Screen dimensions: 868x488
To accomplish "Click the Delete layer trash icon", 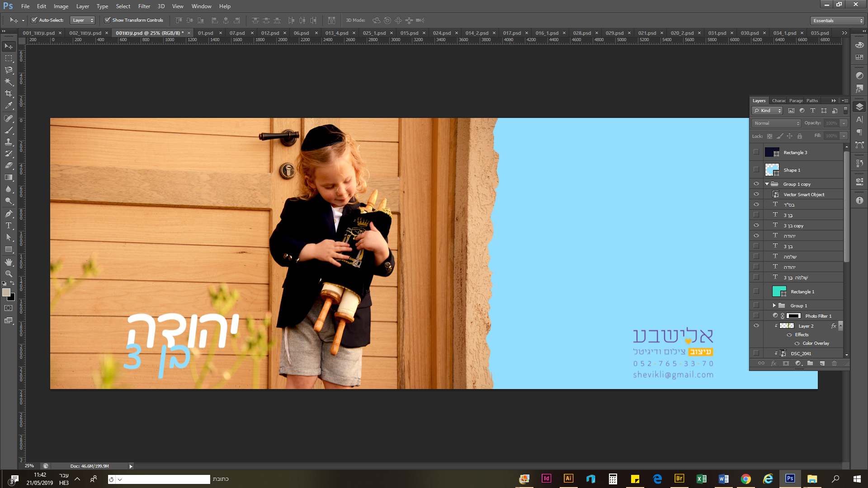I will pos(835,363).
